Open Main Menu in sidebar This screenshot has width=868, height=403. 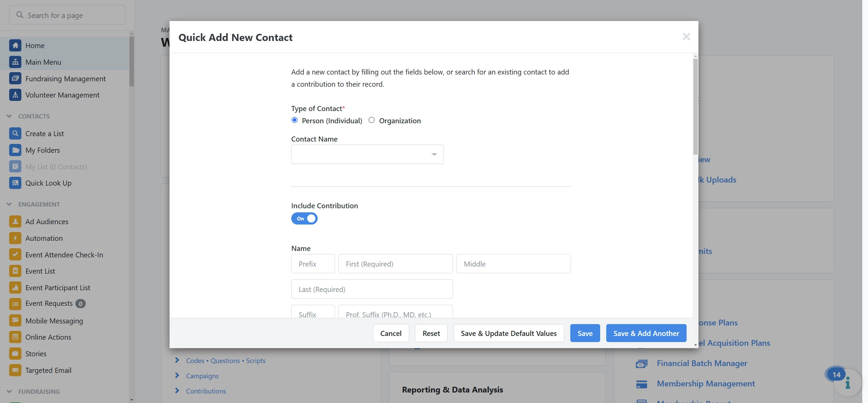(43, 62)
